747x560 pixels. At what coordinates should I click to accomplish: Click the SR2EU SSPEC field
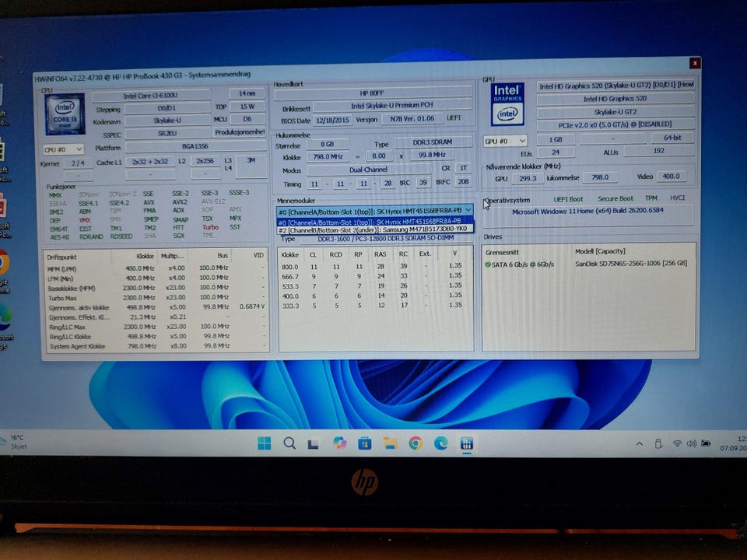(168, 134)
